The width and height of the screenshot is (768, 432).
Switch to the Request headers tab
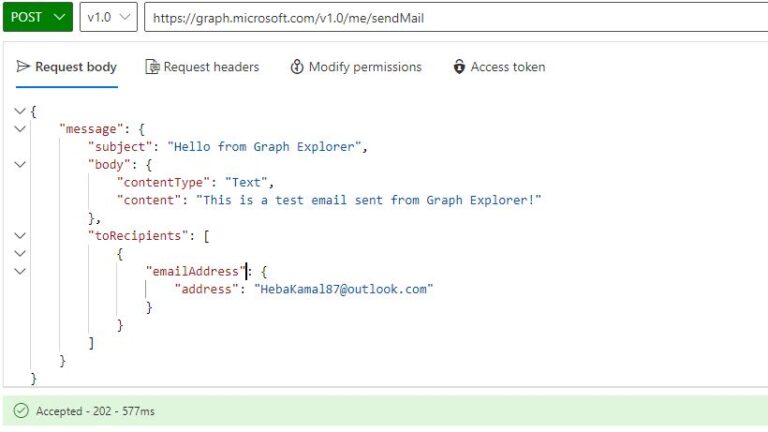210,67
